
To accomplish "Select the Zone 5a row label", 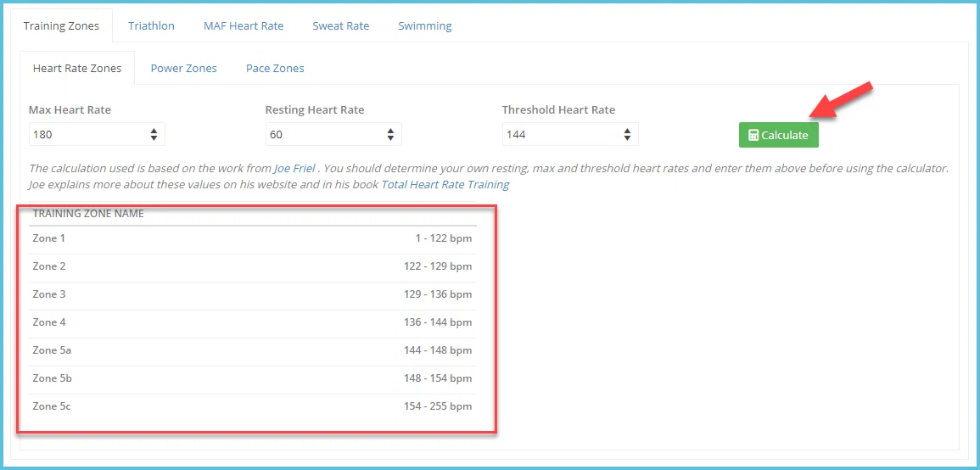I will (52, 350).
